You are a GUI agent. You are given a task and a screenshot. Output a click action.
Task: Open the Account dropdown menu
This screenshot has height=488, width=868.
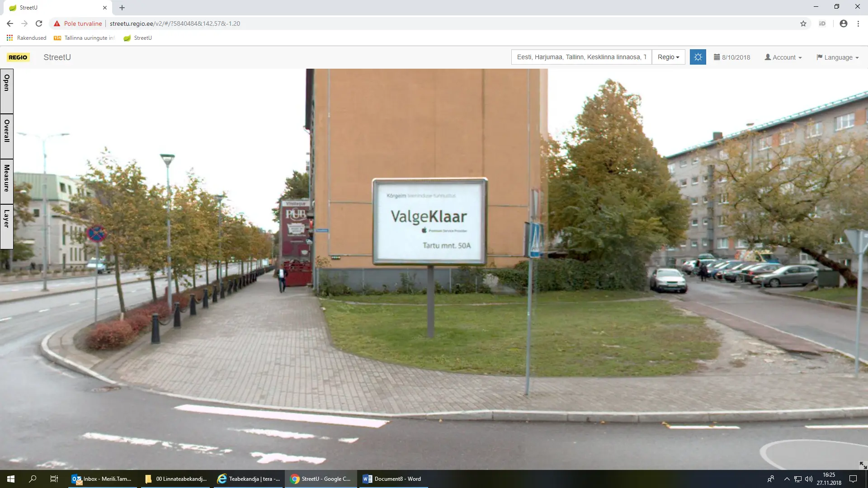pyautogui.click(x=783, y=57)
